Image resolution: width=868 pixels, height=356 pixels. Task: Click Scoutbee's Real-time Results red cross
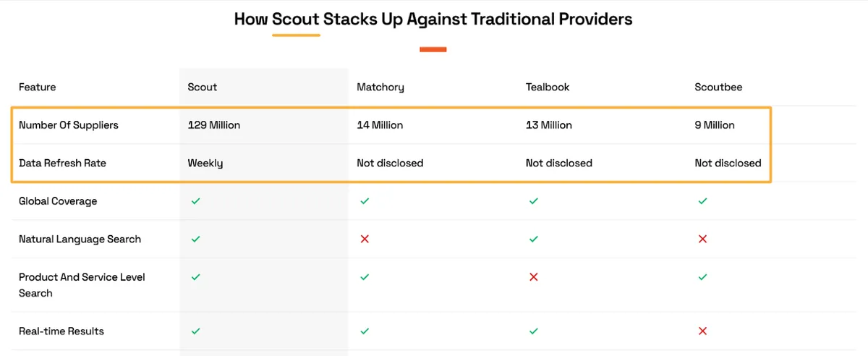702,331
